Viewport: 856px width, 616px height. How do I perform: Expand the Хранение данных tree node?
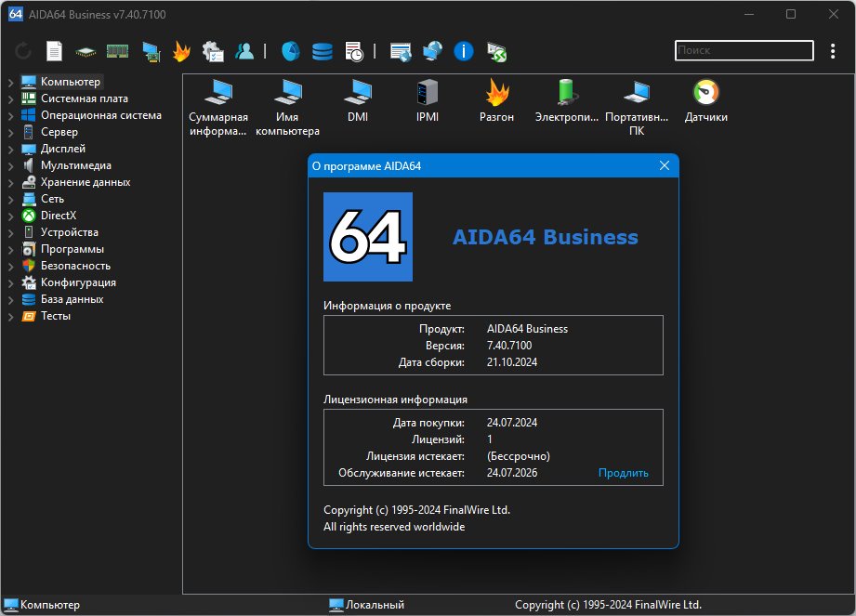pos(10,183)
